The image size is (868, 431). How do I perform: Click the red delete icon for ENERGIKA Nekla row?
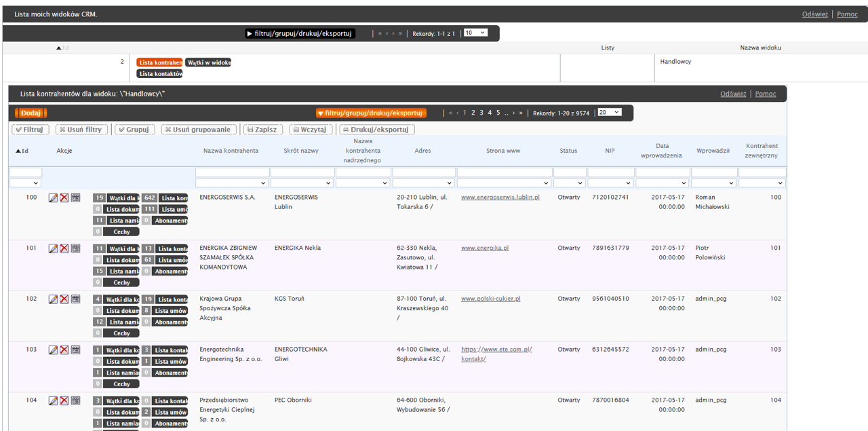coord(64,248)
